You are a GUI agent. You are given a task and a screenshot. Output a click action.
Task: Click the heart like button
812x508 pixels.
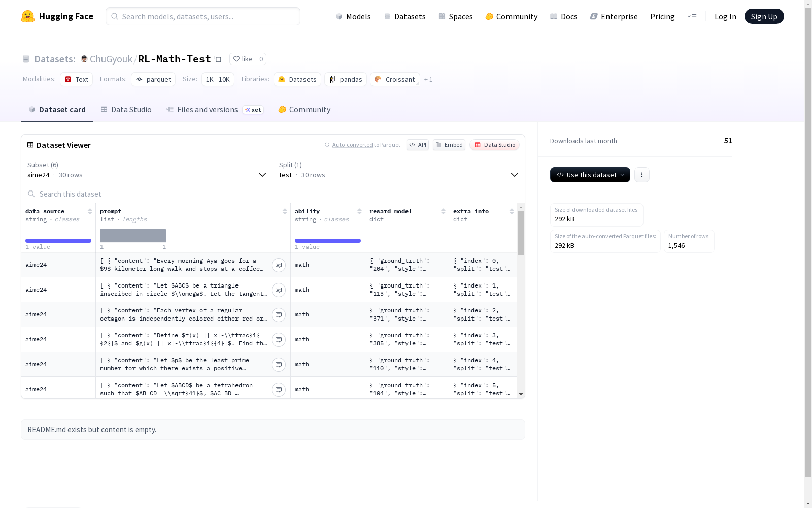tap(243, 59)
